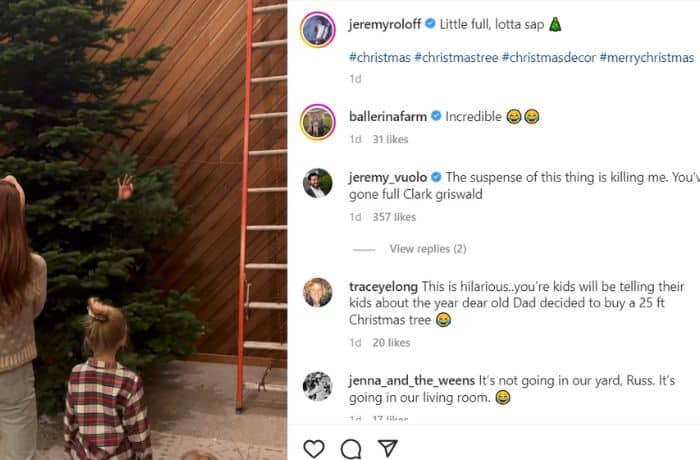The height and width of the screenshot is (460, 700).
Task: Share post via paper plane icon
Action: (x=389, y=448)
